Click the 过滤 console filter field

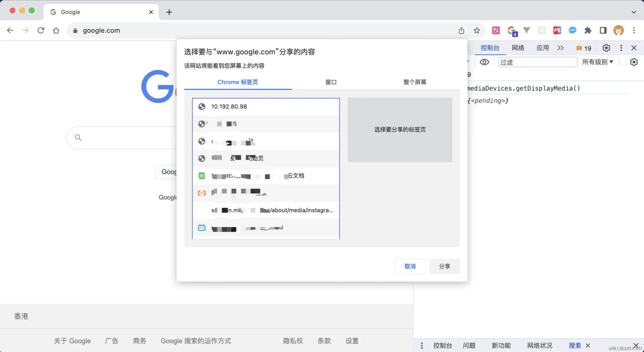tap(538, 62)
